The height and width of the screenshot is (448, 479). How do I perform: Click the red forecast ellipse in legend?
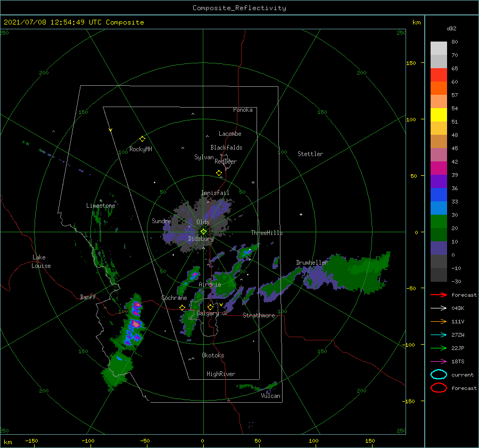[439, 388]
